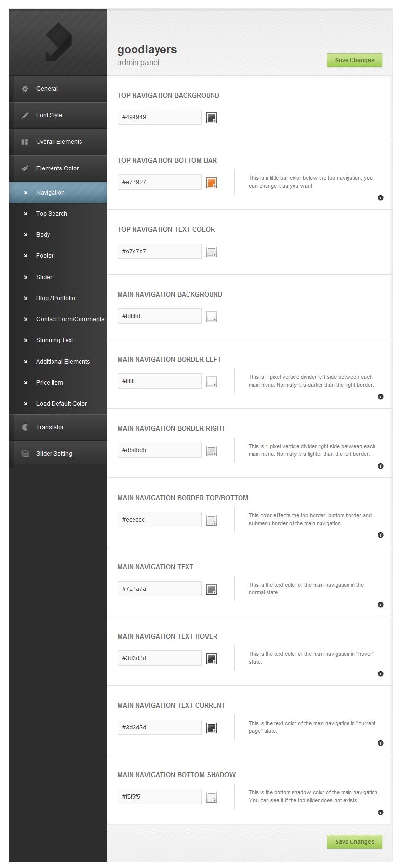Open color picker for Top Navigation Text Color
401x868 pixels.
[212, 252]
